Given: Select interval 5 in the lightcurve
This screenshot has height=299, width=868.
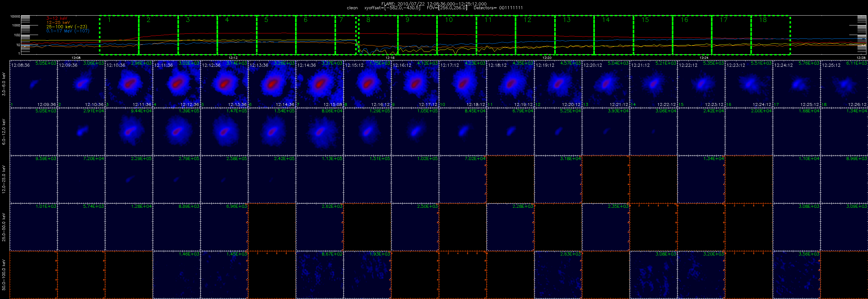Looking at the screenshot, I should tap(276, 35).
